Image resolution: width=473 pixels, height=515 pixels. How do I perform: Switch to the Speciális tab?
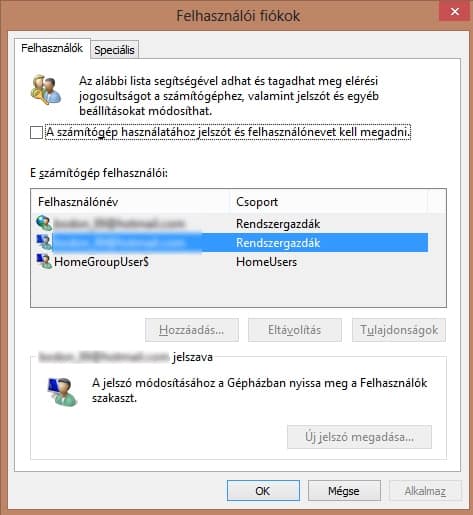(114, 50)
